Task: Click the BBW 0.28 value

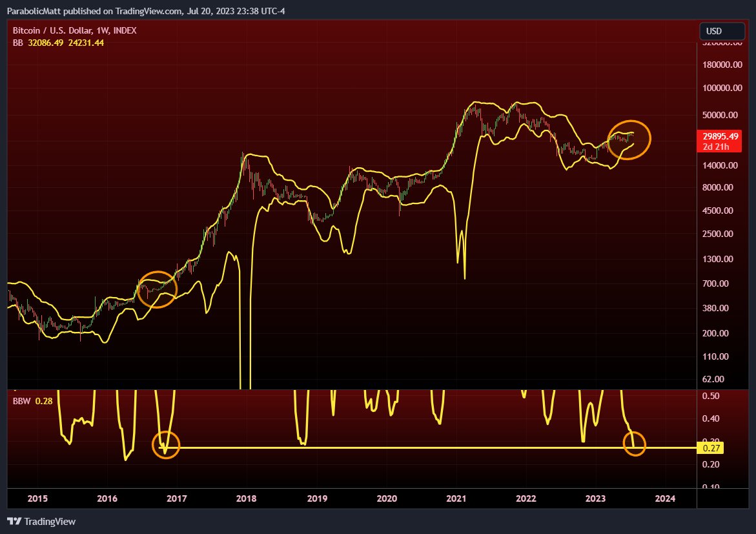Action: [44, 401]
